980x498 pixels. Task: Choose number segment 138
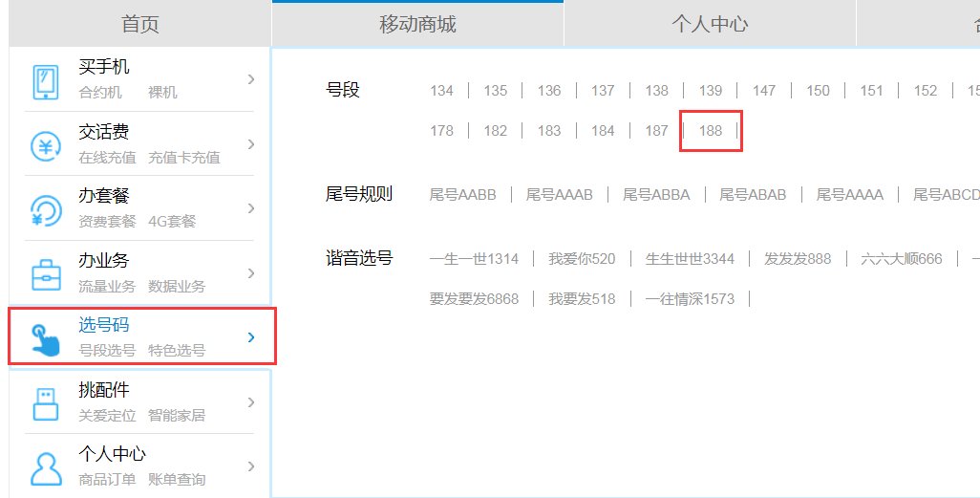pos(656,91)
